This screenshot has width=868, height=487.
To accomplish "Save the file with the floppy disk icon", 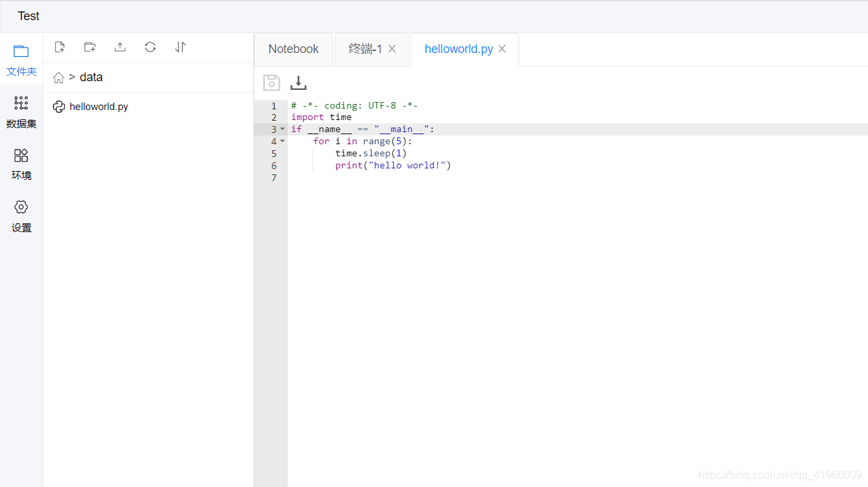I will pyautogui.click(x=271, y=83).
